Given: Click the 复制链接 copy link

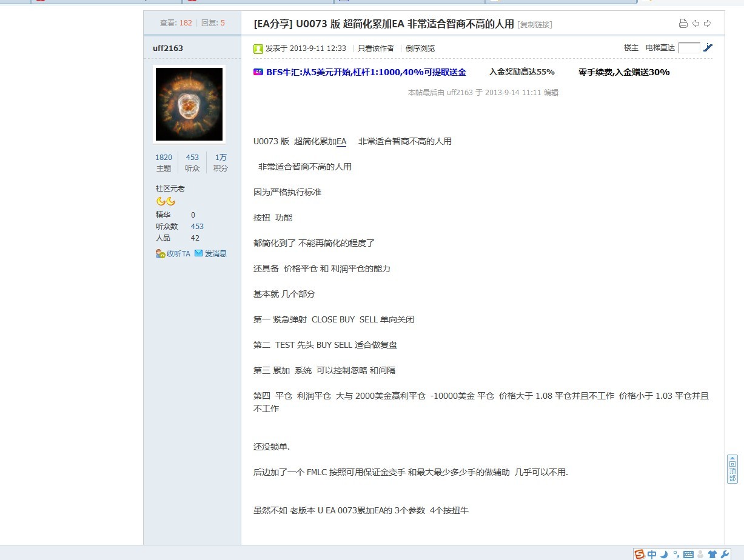Looking at the screenshot, I should pyautogui.click(x=534, y=25).
